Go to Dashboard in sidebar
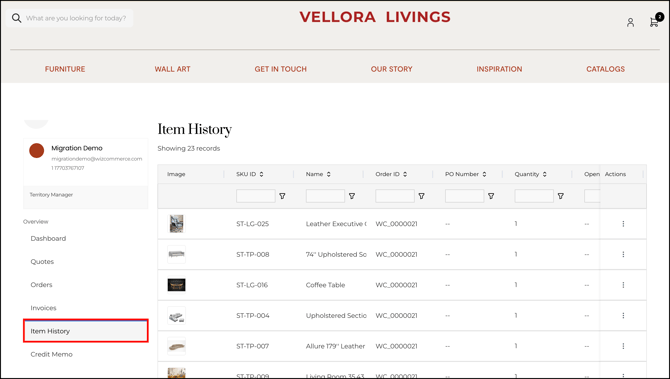Screen dimensions: 670x379 pyautogui.click(x=48, y=238)
